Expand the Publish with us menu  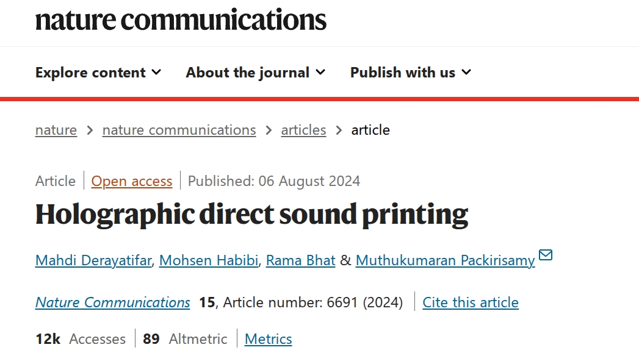click(x=411, y=73)
